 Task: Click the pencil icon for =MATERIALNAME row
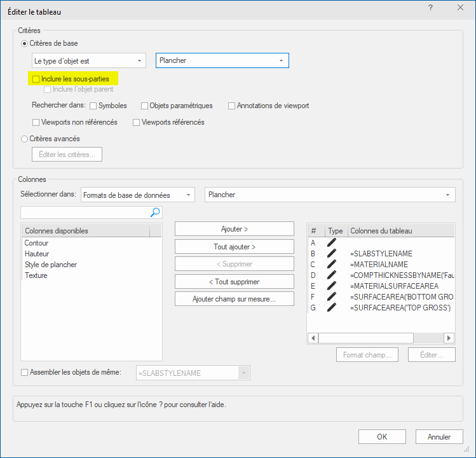click(332, 264)
